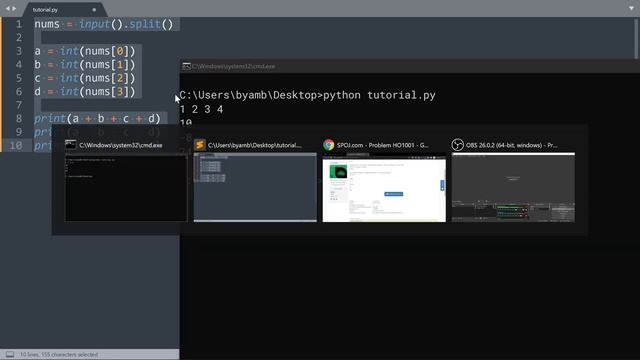
Task: Click line number 1 in the gutter
Action: point(19,24)
